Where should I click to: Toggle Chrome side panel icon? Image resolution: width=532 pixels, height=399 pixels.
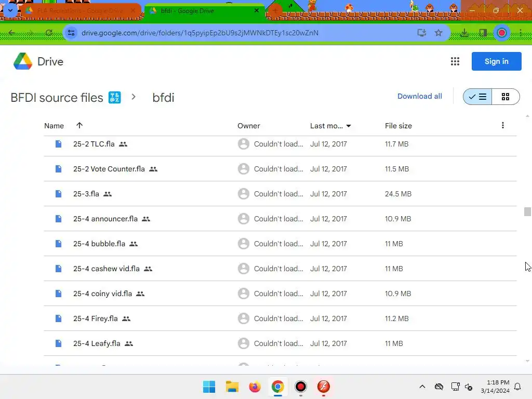pos(483,33)
